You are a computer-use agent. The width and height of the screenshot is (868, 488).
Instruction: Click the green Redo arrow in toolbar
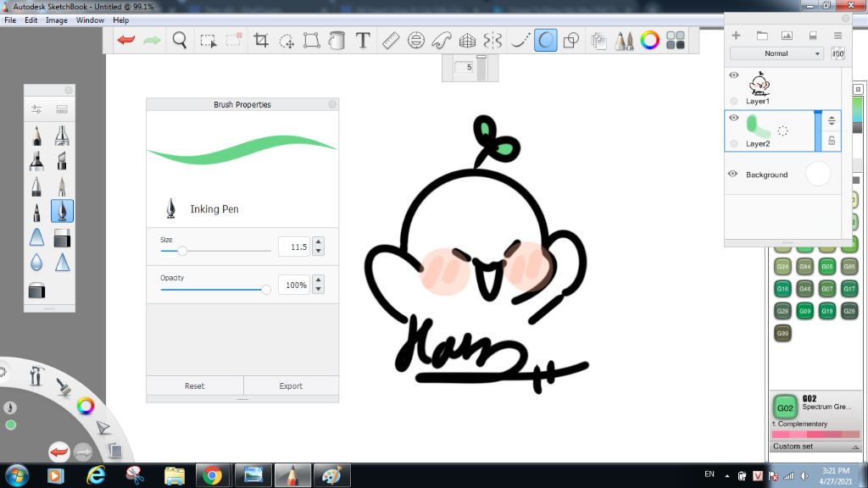pyautogui.click(x=152, y=41)
